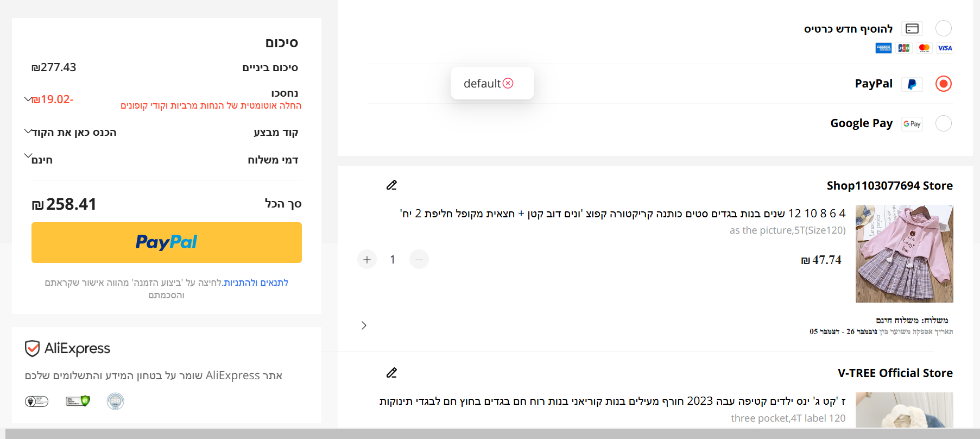Click the credit card outline icon
The width and height of the screenshot is (980, 439).
912,28
